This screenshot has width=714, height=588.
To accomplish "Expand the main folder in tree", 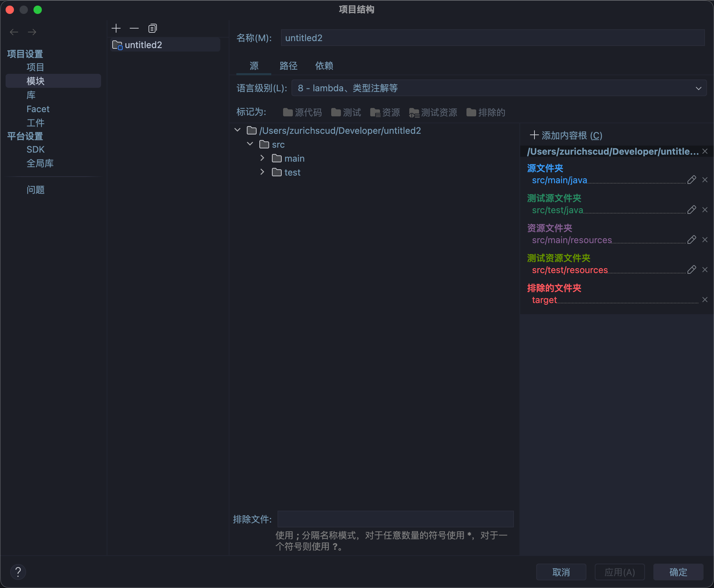I will pyautogui.click(x=262, y=158).
